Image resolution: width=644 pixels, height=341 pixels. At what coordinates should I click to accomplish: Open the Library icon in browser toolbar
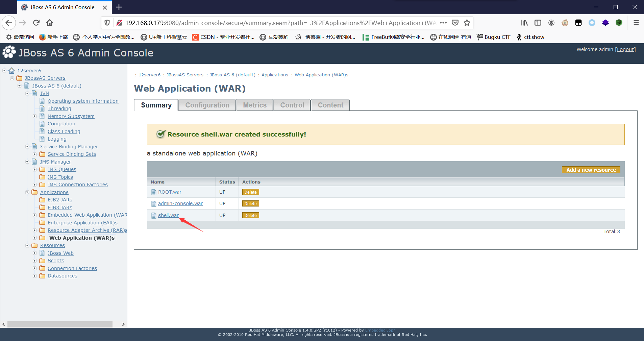coord(524,23)
